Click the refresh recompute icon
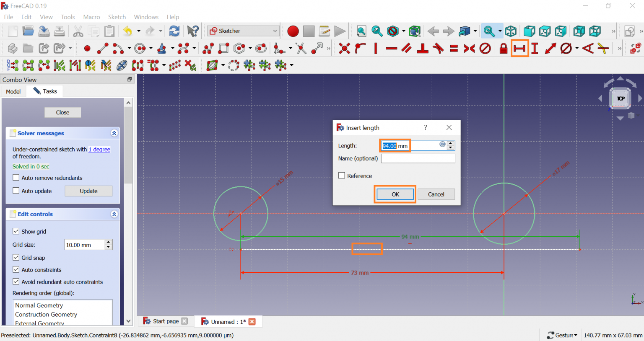Viewport: 644px width, 341px height. click(174, 31)
